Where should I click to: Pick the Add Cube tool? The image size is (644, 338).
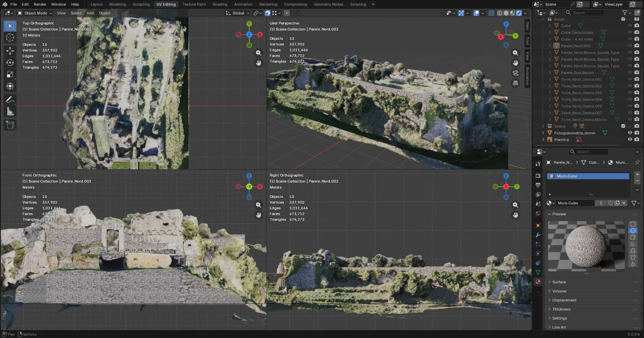(10, 125)
